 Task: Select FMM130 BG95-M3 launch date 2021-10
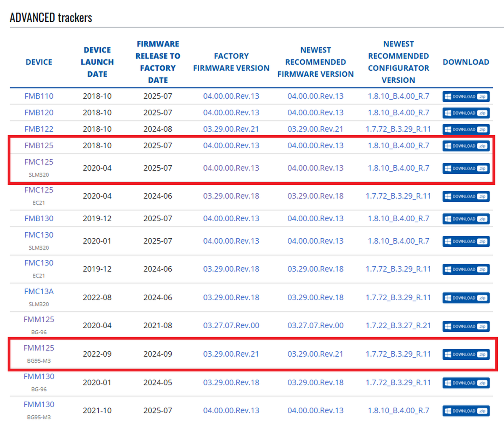(97, 410)
